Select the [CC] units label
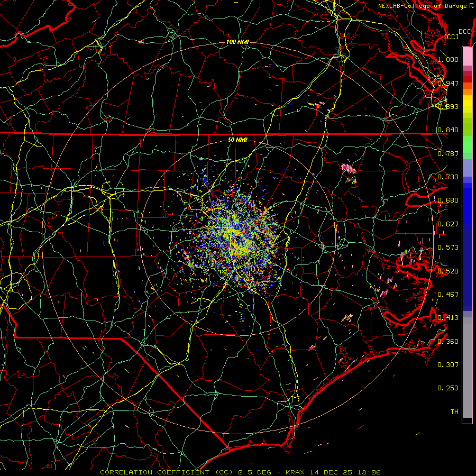The height and width of the screenshot is (476, 476). coord(452,36)
